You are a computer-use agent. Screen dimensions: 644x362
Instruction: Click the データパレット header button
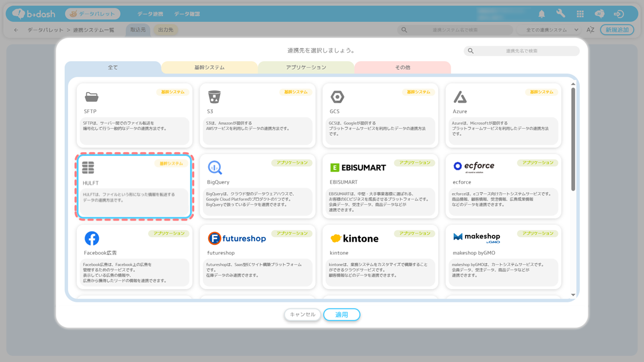click(93, 14)
